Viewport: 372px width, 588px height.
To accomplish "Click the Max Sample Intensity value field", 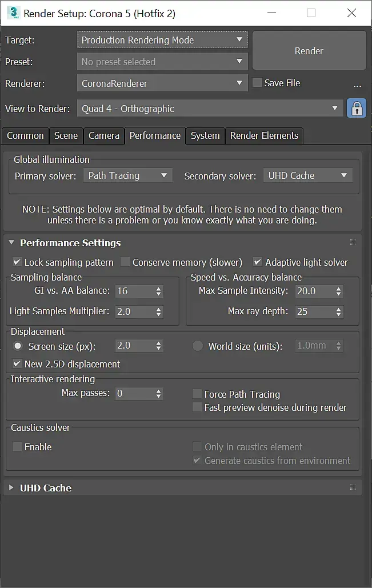I will [x=314, y=291].
